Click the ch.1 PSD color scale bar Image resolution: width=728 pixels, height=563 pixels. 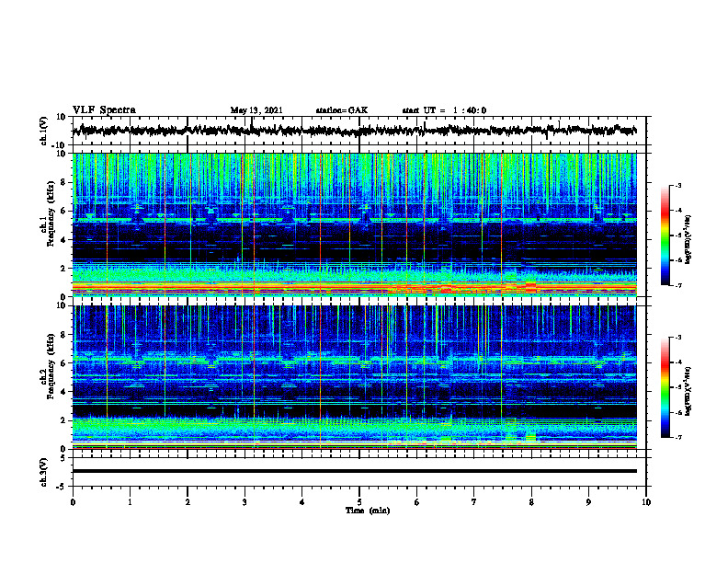pyautogui.click(x=665, y=236)
